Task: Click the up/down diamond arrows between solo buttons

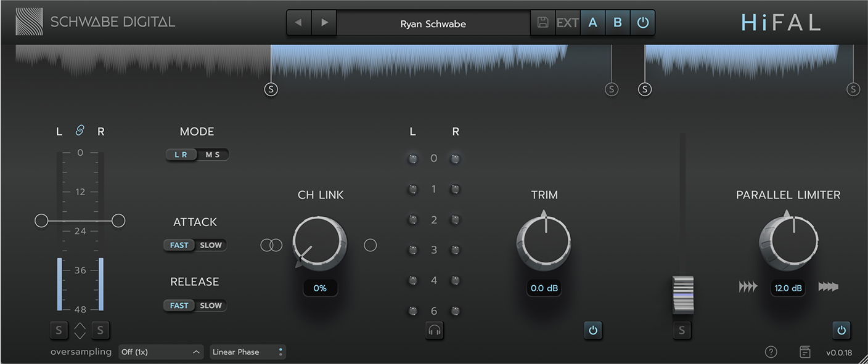Action: point(80,331)
